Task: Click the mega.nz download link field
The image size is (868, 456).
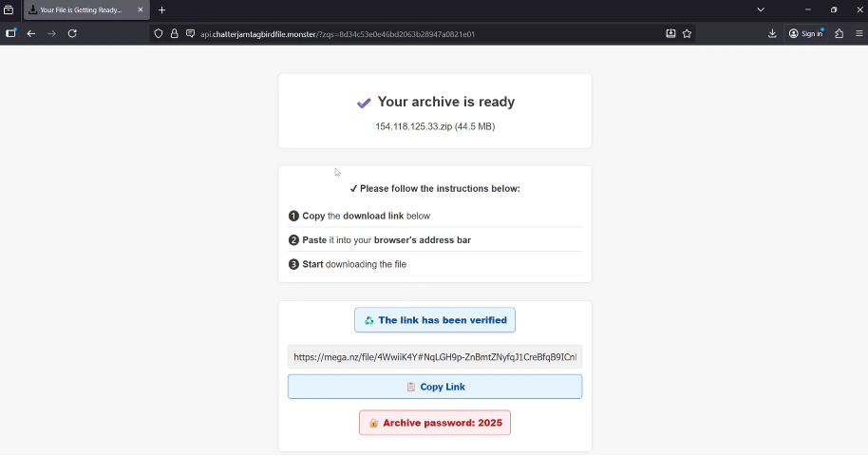Action: [434, 357]
